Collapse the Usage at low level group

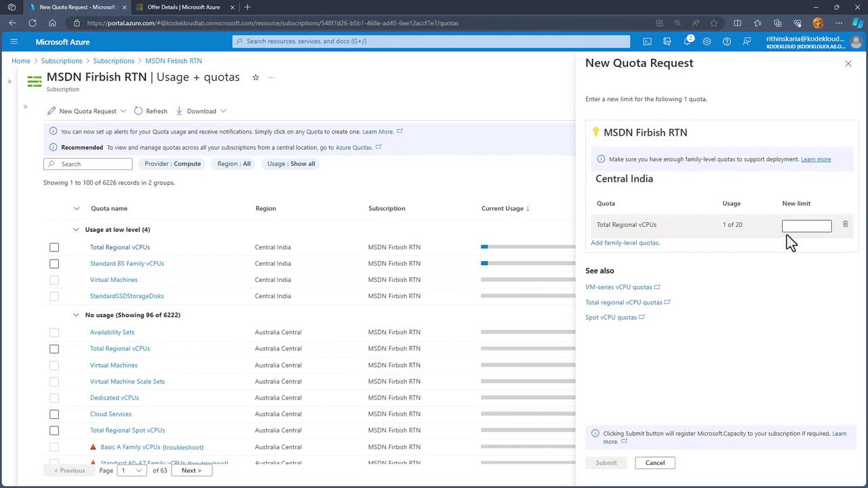coord(76,230)
